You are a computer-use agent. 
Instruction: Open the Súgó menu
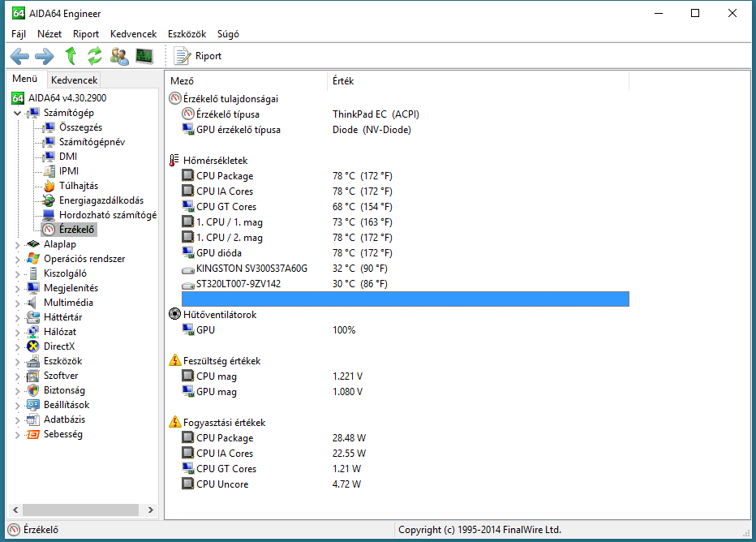228,34
